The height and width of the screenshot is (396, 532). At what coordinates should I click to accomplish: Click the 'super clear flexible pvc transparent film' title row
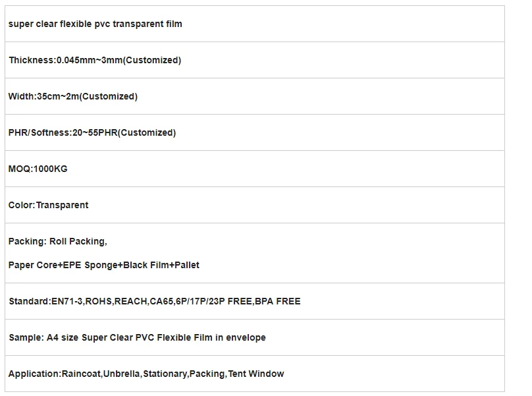point(95,24)
